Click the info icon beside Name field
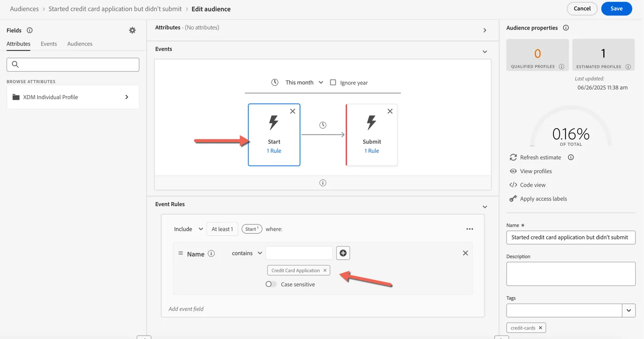 point(211,253)
